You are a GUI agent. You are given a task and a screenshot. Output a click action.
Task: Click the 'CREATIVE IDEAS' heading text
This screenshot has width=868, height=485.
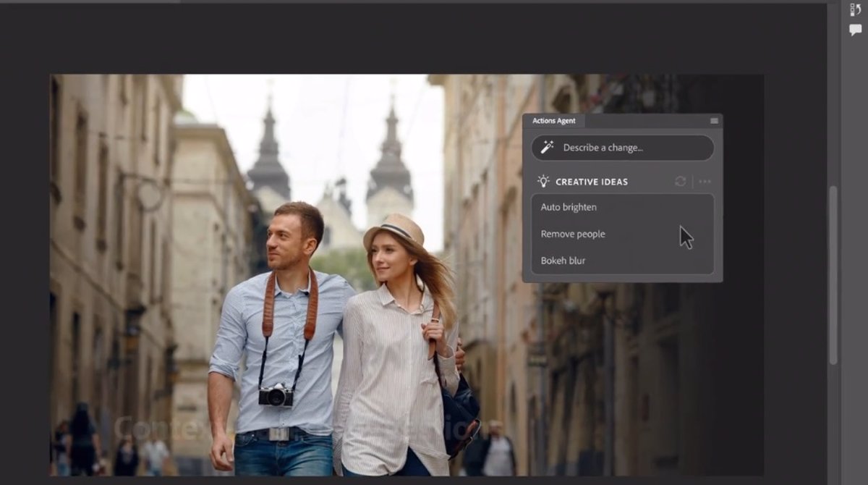[592, 182]
